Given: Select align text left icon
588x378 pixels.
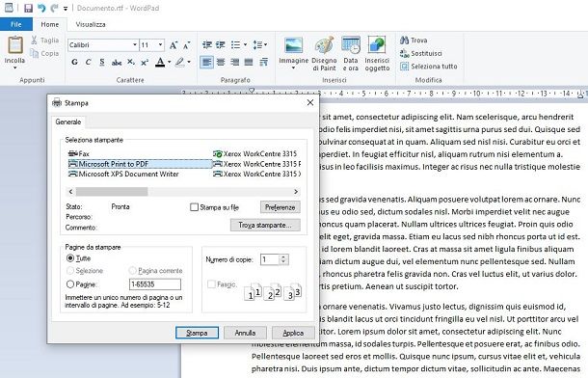Looking at the screenshot, I should pos(206,62).
